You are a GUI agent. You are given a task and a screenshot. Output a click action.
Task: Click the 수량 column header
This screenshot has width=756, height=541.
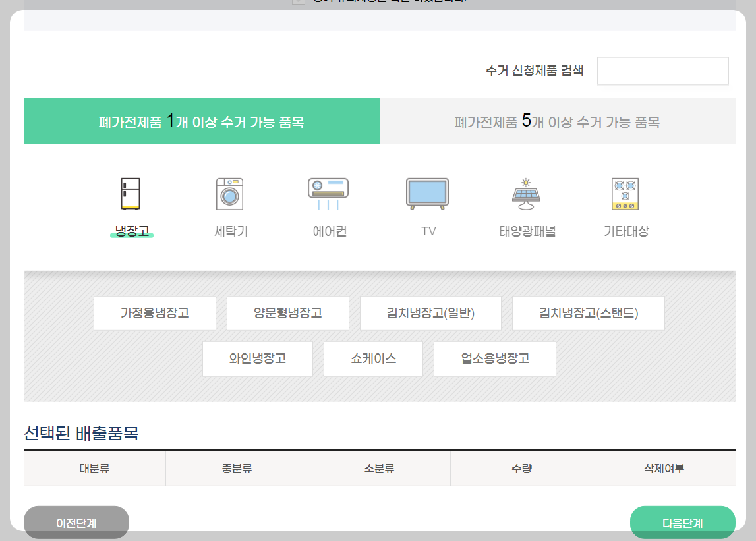click(521, 469)
